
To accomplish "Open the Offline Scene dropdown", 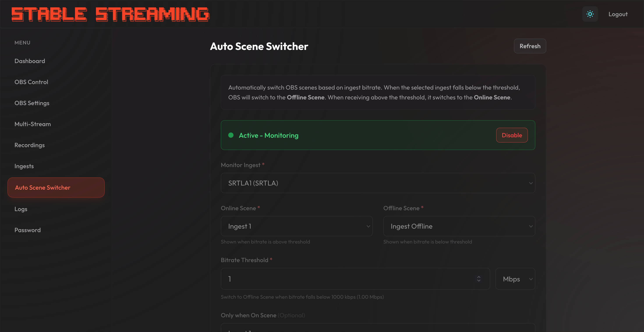I will pyautogui.click(x=459, y=226).
